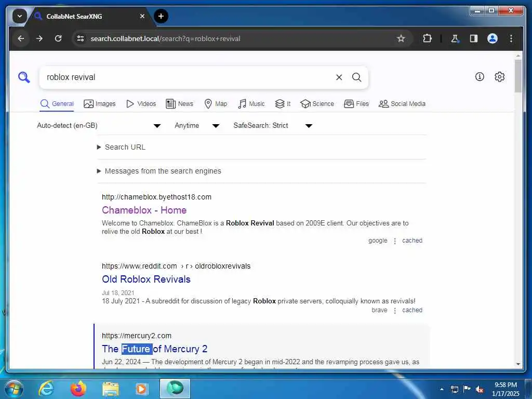
Task: Open SearXNG preferences gear icon
Action: pos(499,77)
